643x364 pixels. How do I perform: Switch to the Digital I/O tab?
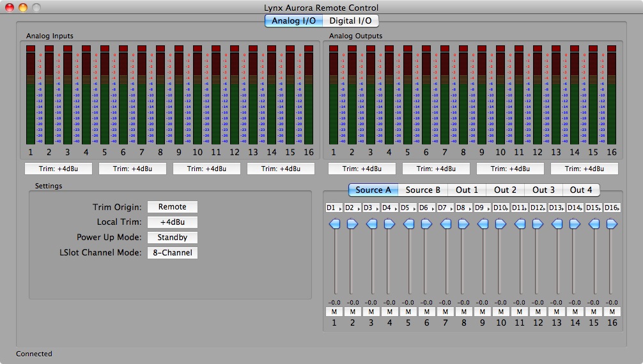tap(351, 20)
